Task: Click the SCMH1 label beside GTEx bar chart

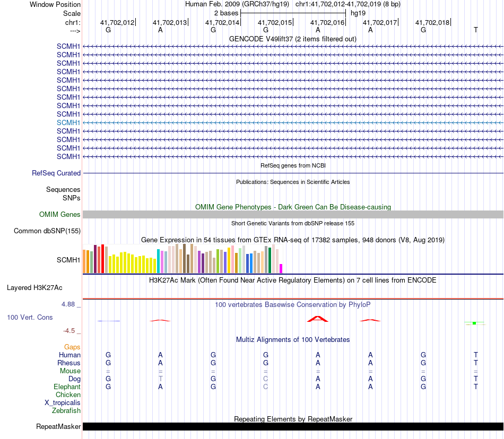Action: click(68, 260)
